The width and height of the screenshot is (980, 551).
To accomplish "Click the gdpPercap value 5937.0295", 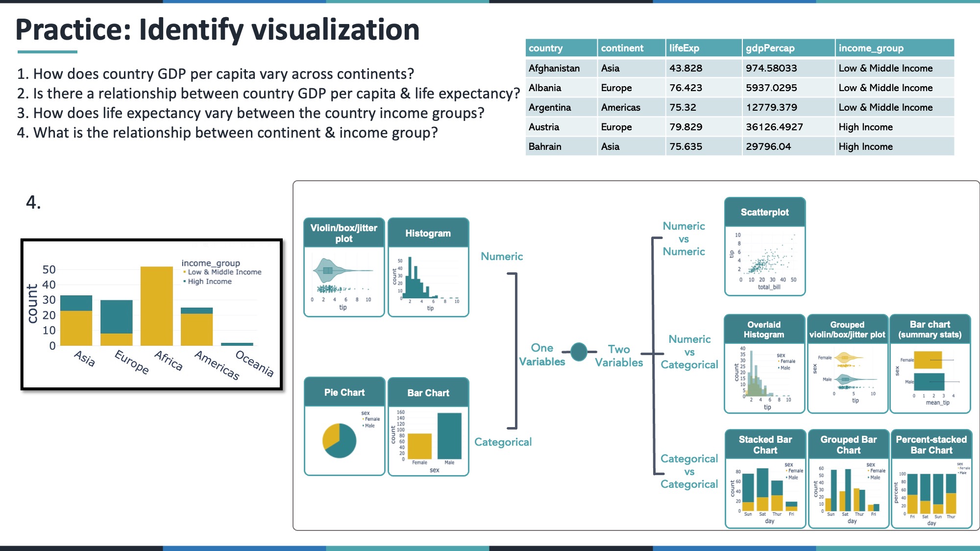I will pos(771,88).
